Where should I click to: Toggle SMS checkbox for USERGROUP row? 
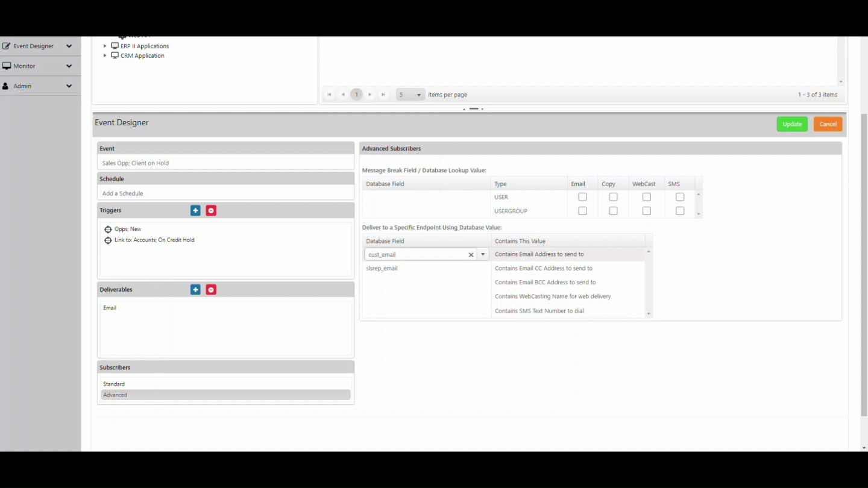pos(680,211)
